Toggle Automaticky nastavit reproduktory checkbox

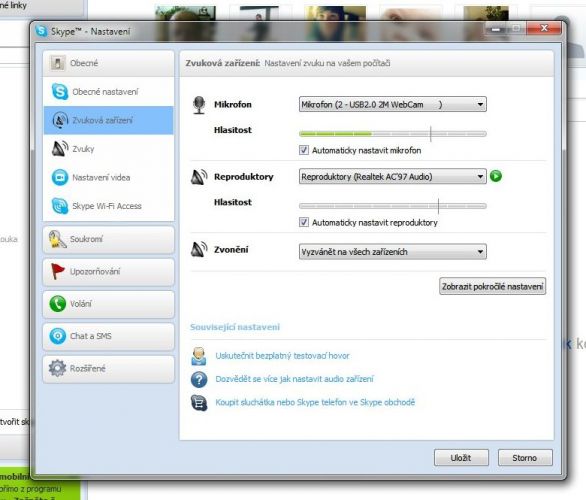304,222
